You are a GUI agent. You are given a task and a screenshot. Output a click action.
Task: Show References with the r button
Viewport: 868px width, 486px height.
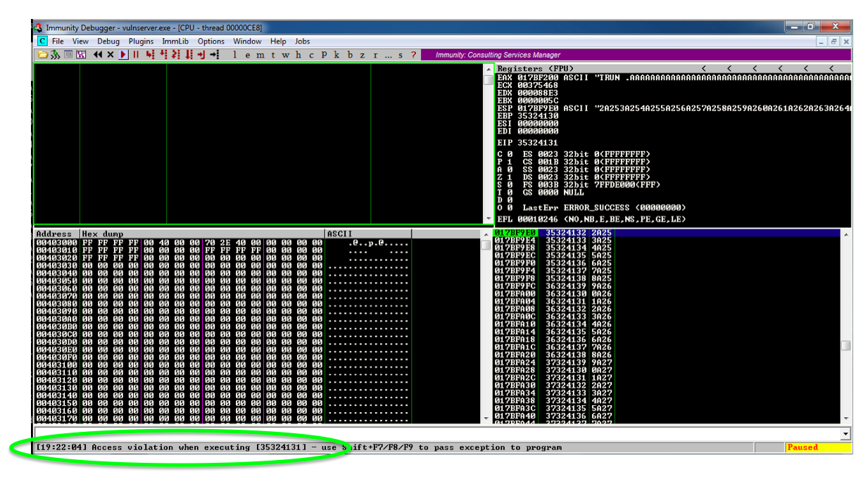375,55
